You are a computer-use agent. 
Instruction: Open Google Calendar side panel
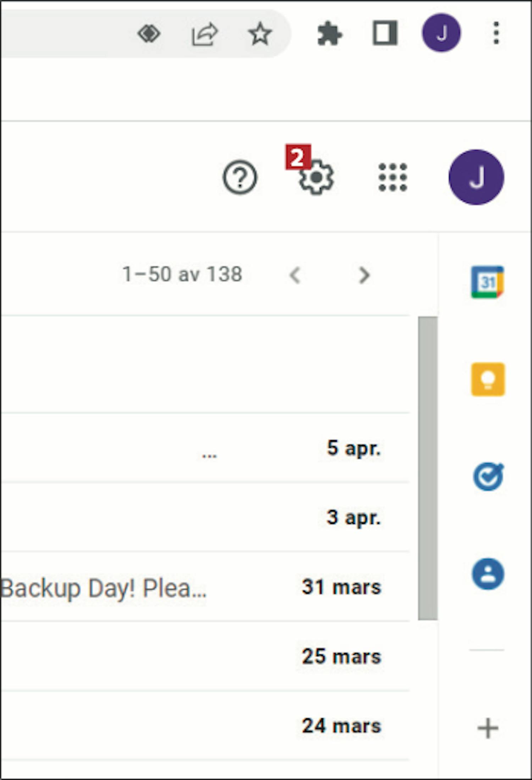[x=488, y=282]
